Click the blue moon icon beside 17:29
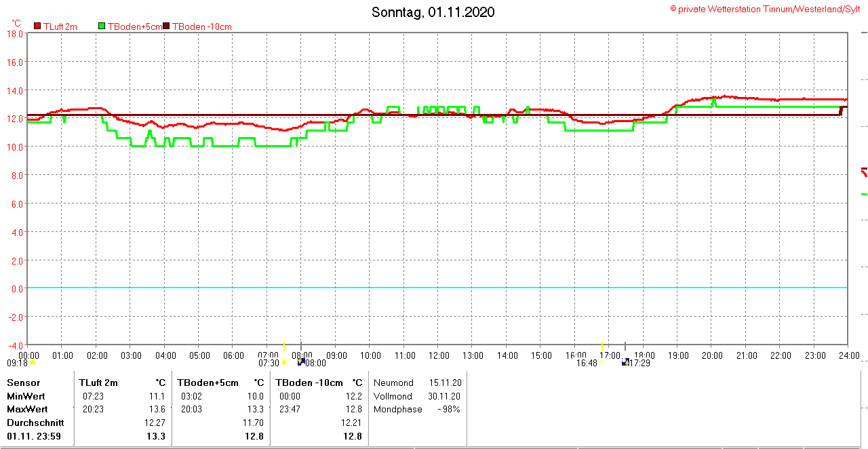 point(625,362)
